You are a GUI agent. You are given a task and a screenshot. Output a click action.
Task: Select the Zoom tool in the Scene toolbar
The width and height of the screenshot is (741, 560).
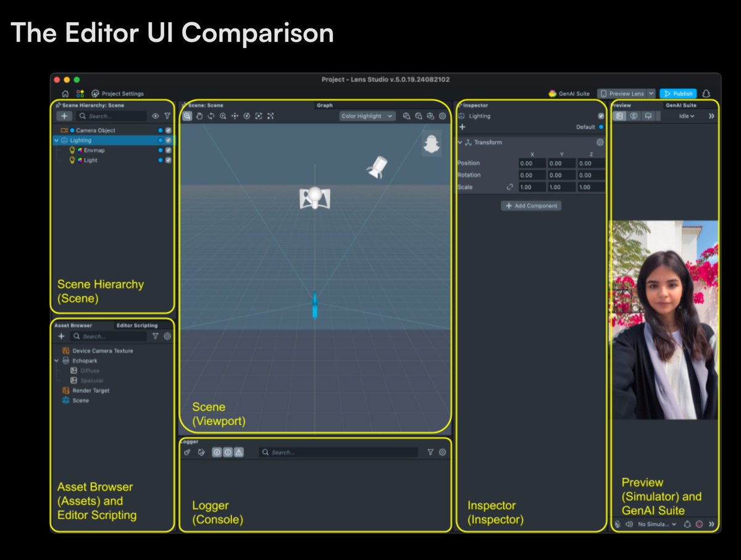pyautogui.click(x=222, y=115)
